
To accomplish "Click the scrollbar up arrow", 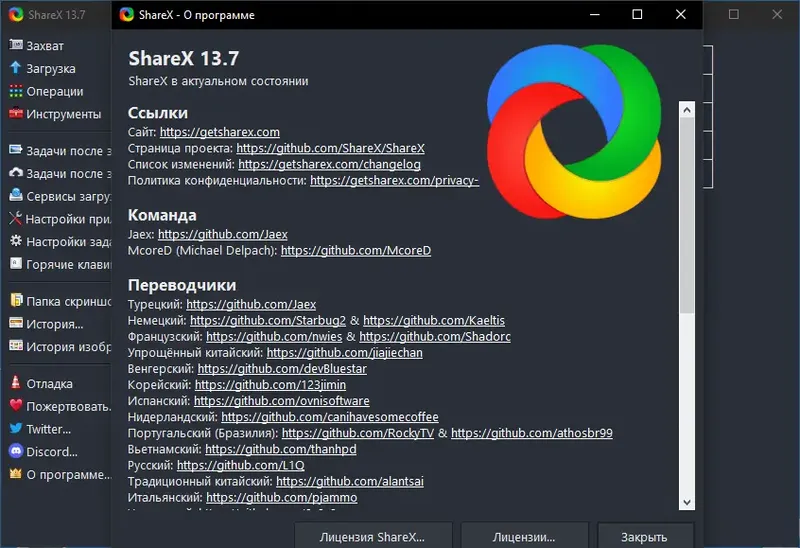I will tap(687, 110).
